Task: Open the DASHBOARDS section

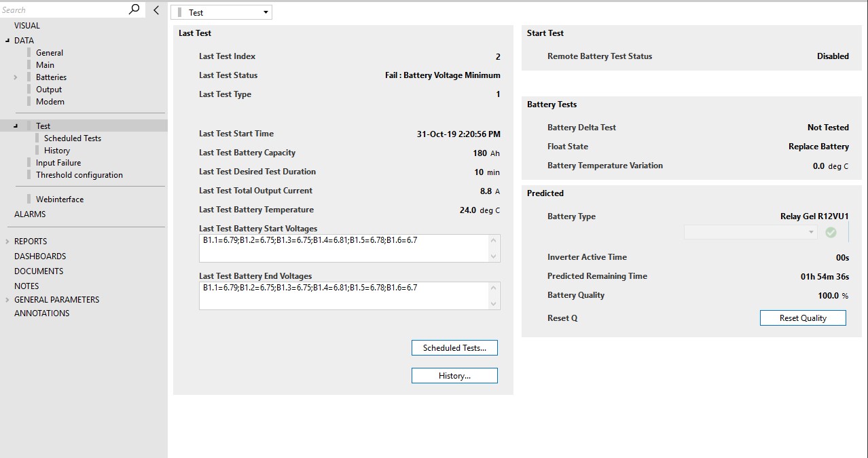Action: [40, 256]
